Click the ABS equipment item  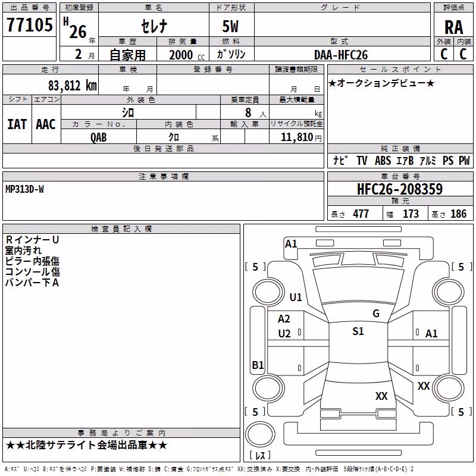point(383,160)
